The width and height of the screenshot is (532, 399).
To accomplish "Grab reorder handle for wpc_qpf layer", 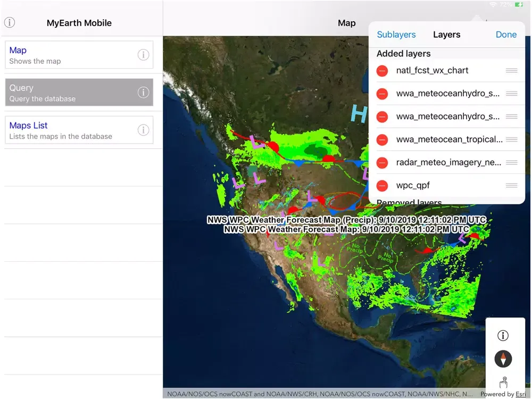I will click(x=511, y=185).
